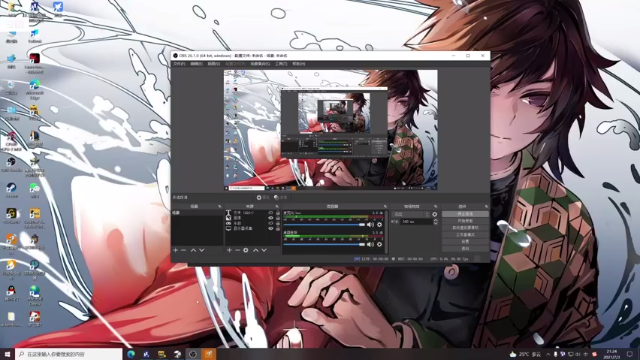Screen dimensions: 640x360
Task: Open the Scene Collection menu
Action: click(260, 64)
